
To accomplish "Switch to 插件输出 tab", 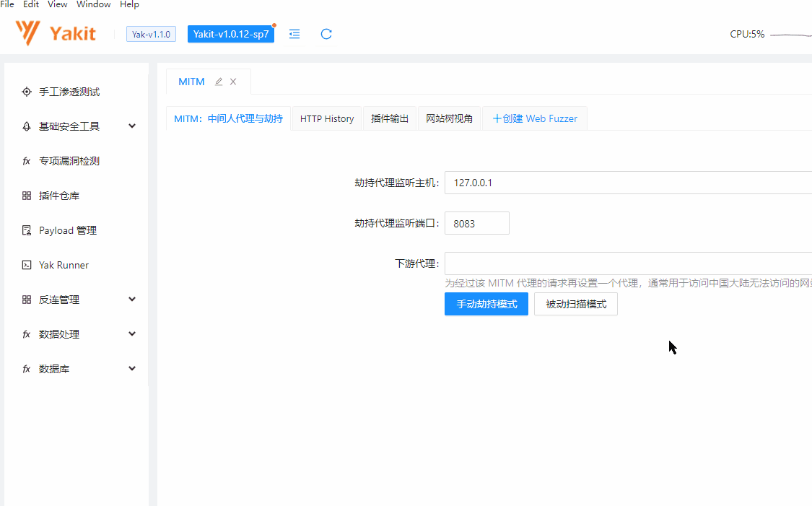I will coord(390,118).
